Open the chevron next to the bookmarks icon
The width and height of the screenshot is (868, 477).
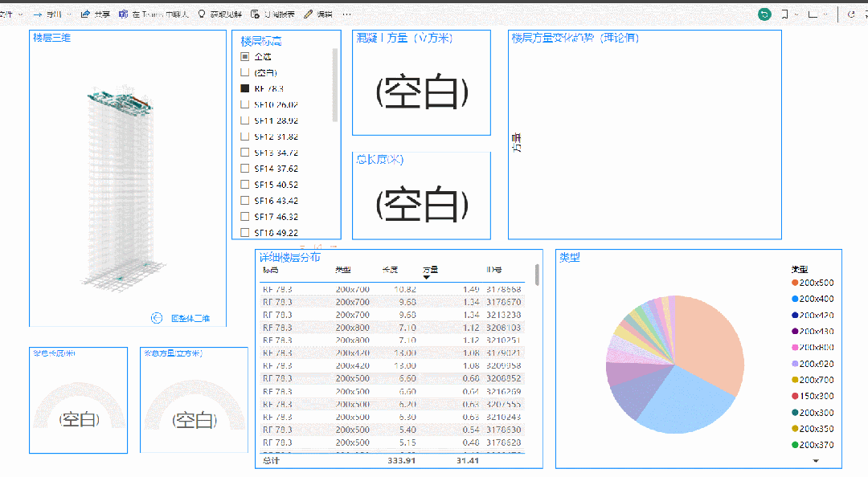pos(798,14)
